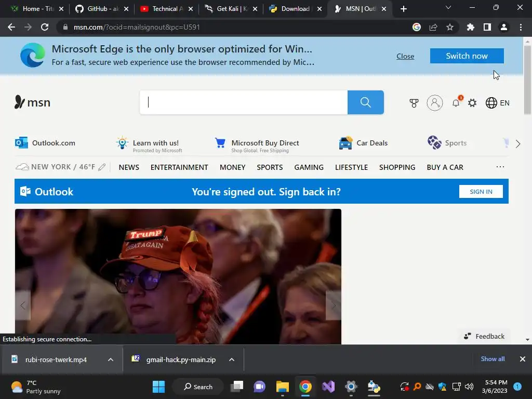Click Switch now in Edge banner
The width and height of the screenshot is (532, 399).
(467, 56)
